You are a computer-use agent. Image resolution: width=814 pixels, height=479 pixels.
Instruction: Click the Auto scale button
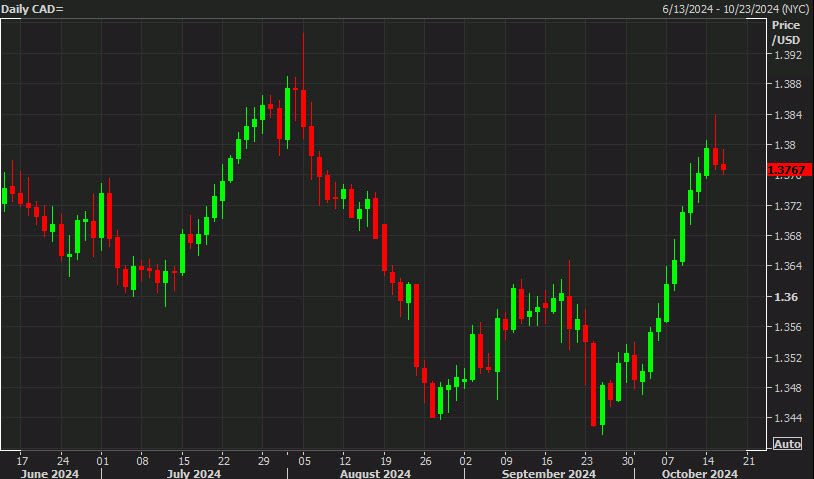pos(787,444)
